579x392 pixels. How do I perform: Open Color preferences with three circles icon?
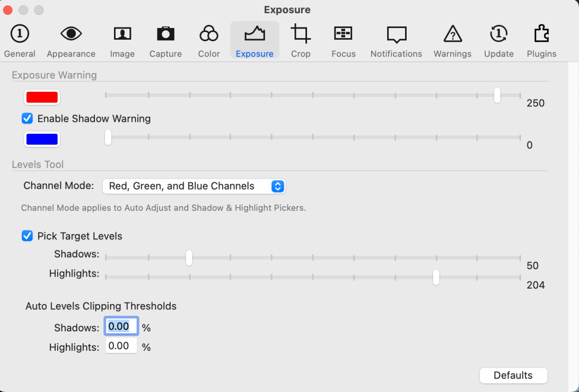[209, 41]
